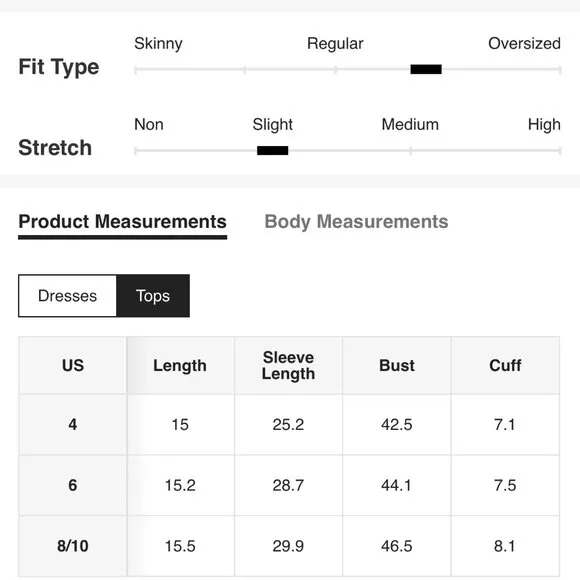Click the Stretch slider marker
This screenshot has width=580, height=580.
[x=273, y=151]
